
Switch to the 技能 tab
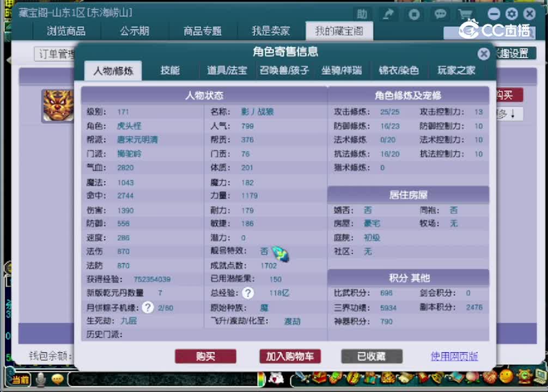pos(170,71)
